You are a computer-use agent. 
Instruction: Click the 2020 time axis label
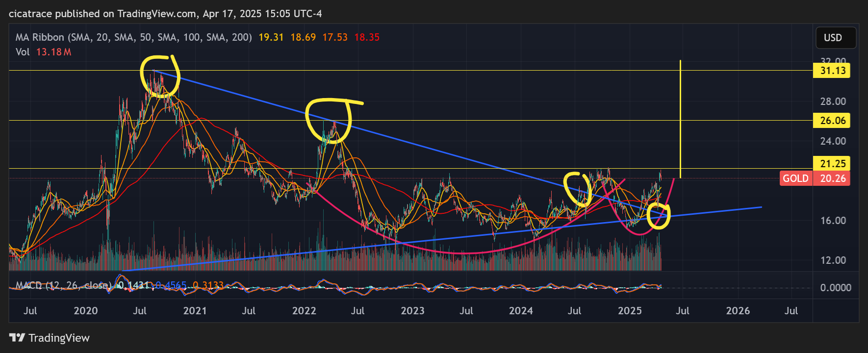click(86, 311)
